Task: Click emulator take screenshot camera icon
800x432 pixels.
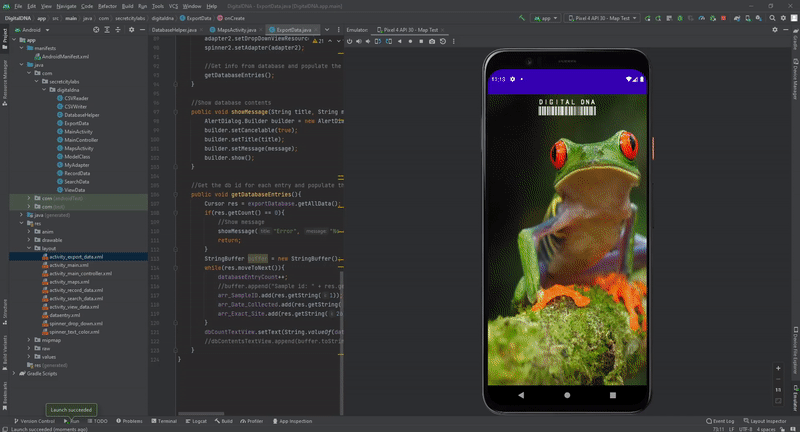Action: tap(432, 41)
